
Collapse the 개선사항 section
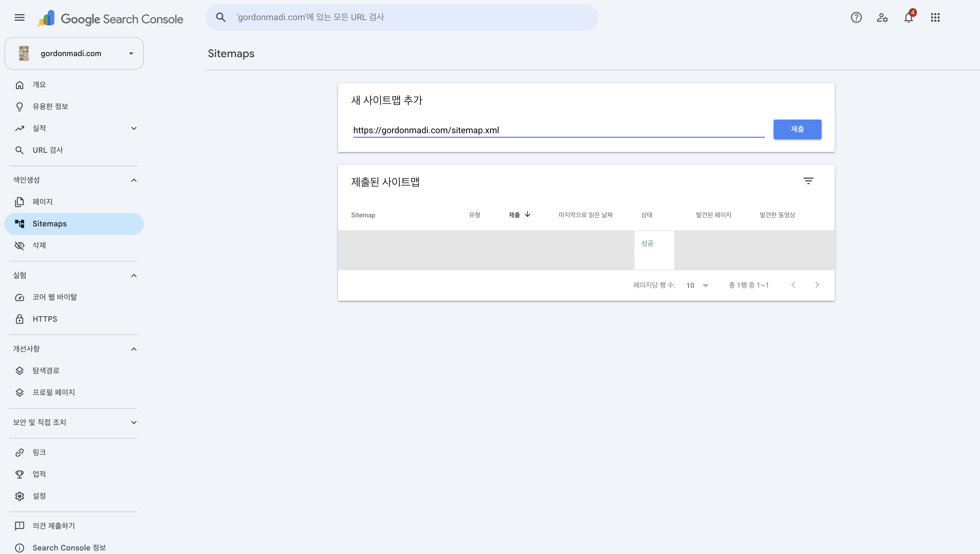click(x=134, y=349)
